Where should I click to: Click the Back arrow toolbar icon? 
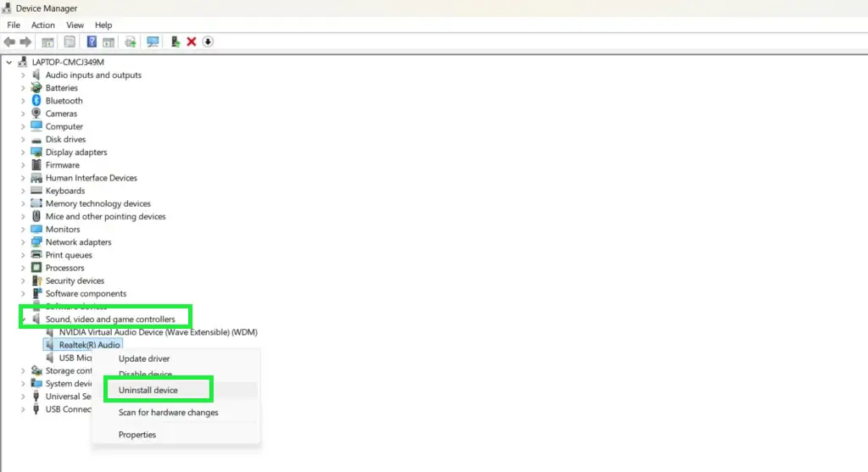pyautogui.click(x=9, y=42)
